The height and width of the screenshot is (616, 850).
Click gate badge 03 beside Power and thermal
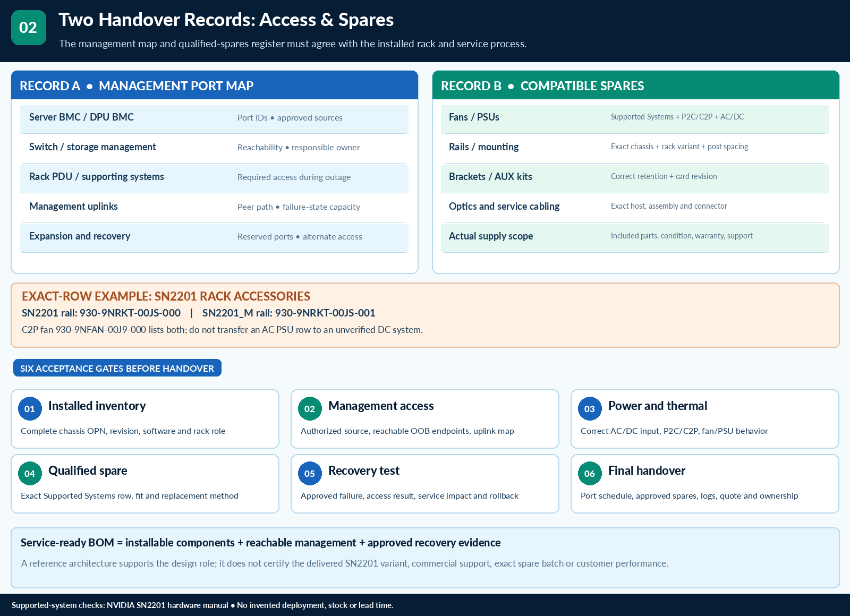pos(590,409)
